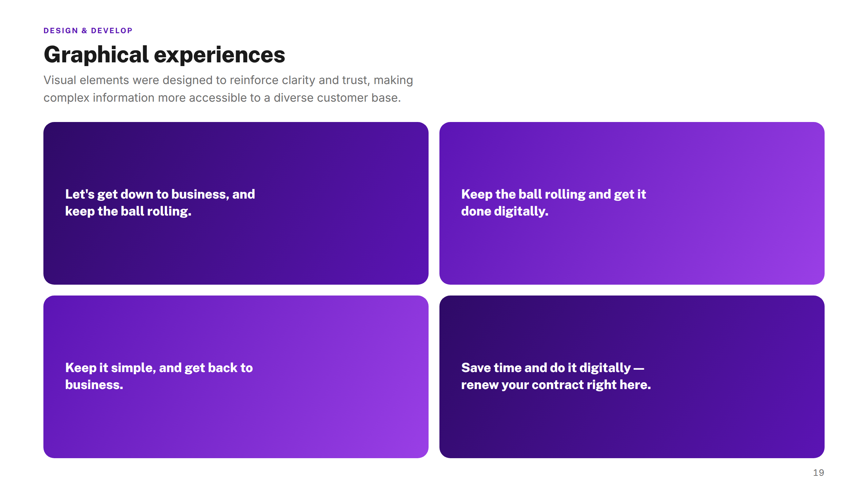Click Save time and do it digitally line
This screenshot has width=868, height=488.
point(552,368)
